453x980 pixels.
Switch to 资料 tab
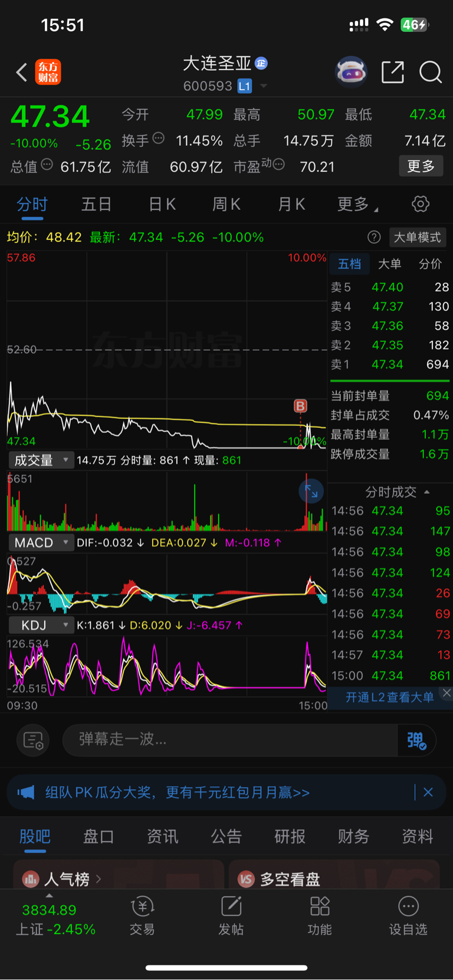point(418,836)
